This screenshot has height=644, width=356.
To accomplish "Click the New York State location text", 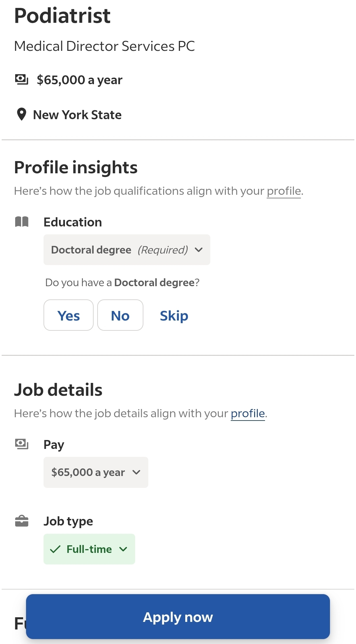I will click(x=77, y=115).
